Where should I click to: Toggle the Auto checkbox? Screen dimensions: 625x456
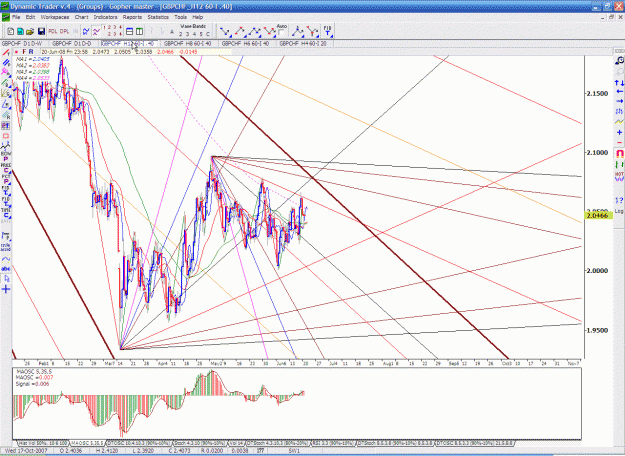click(x=281, y=32)
